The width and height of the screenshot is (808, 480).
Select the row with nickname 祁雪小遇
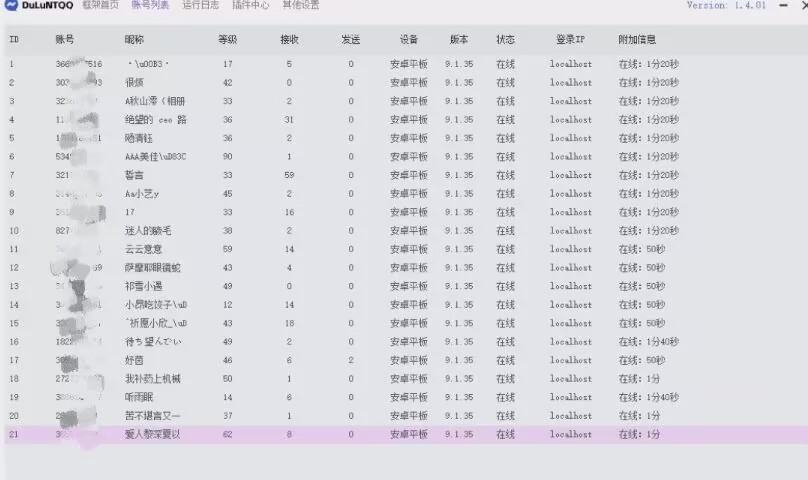[404, 286]
